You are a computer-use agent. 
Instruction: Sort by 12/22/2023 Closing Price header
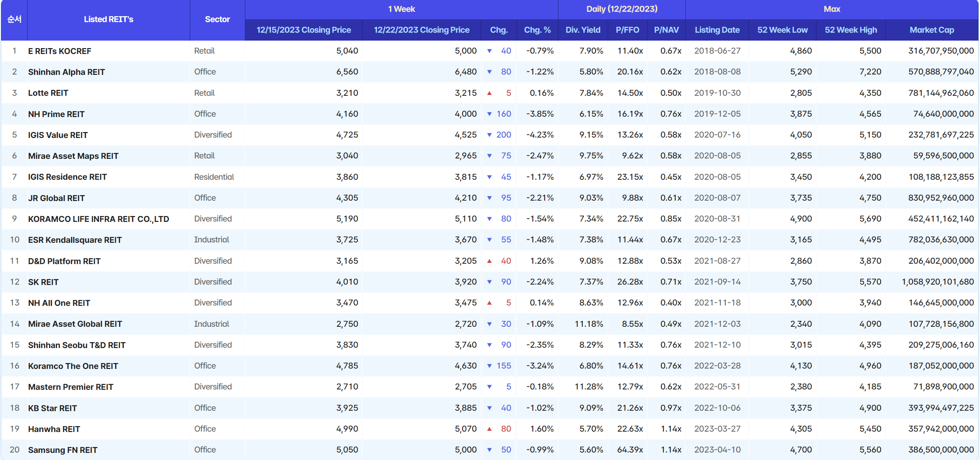click(x=422, y=30)
